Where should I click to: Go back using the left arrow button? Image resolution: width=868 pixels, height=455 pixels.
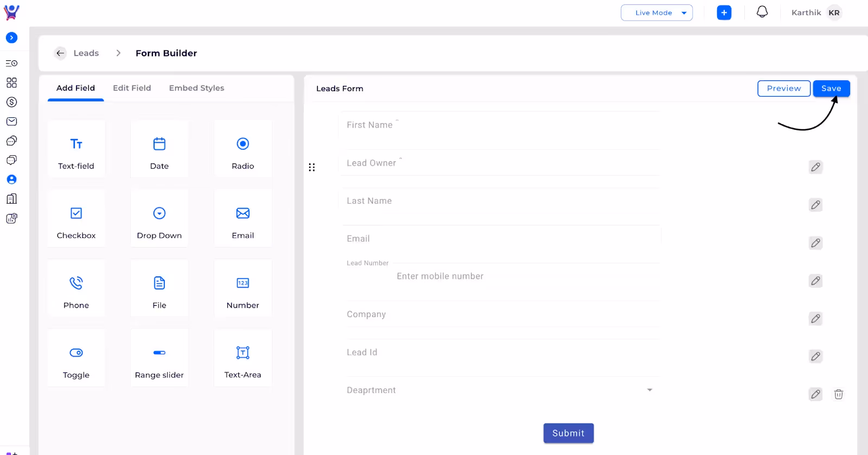pos(60,53)
